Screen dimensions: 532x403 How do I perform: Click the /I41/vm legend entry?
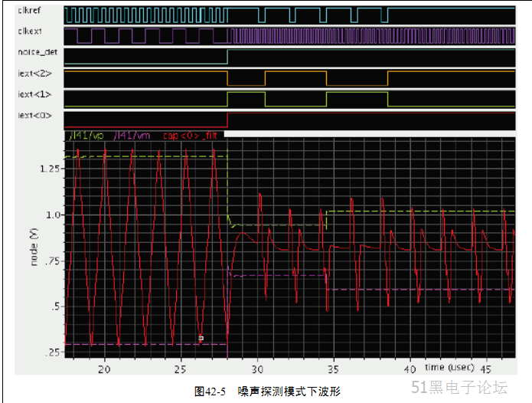[x=132, y=136]
